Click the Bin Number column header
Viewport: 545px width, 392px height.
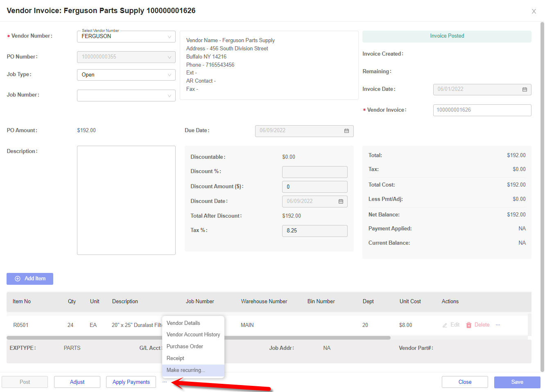click(x=321, y=302)
